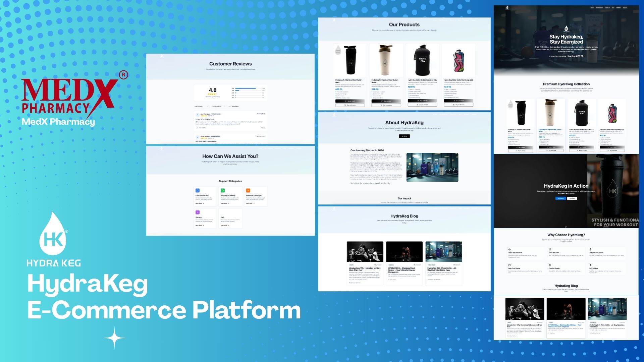Click the 100% BPA-Free feature icon

550,249
